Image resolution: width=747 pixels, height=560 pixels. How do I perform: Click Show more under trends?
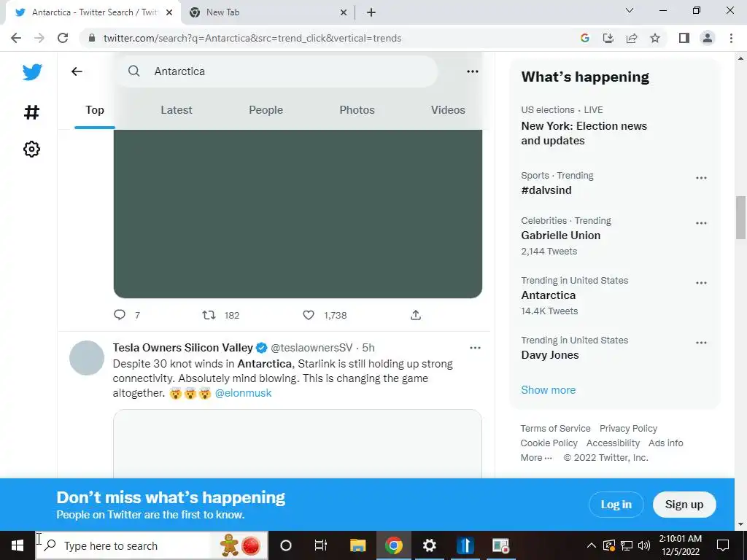tap(549, 390)
